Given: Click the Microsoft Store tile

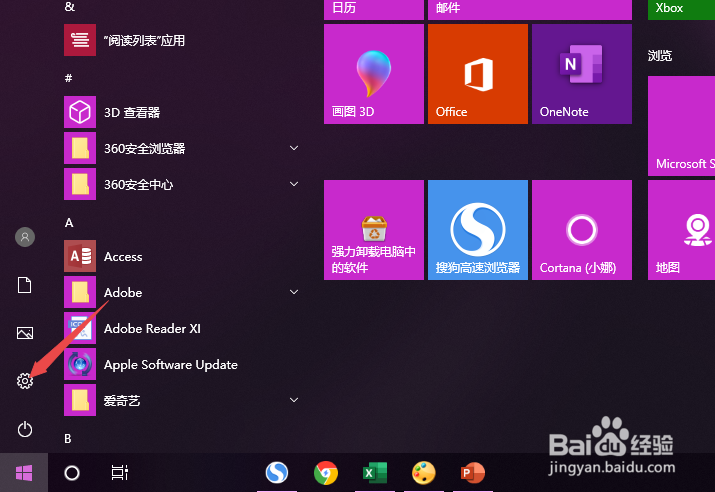Looking at the screenshot, I should coord(681,126).
